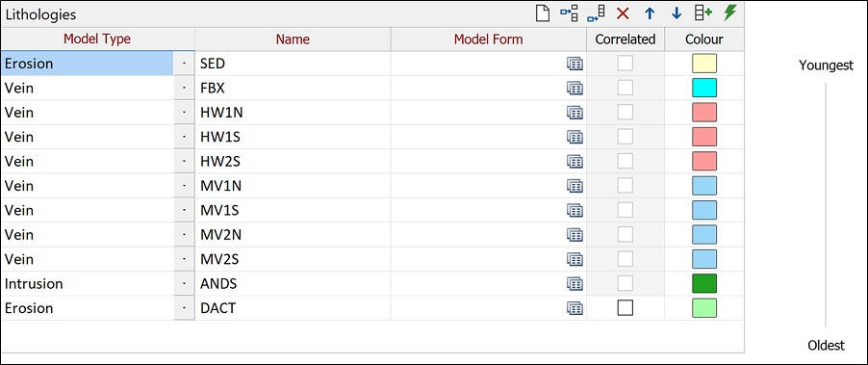This screenshot has height=365, width=868.
Task: Open Model Type dropdown for ANDS row
Action: [184, 283]
